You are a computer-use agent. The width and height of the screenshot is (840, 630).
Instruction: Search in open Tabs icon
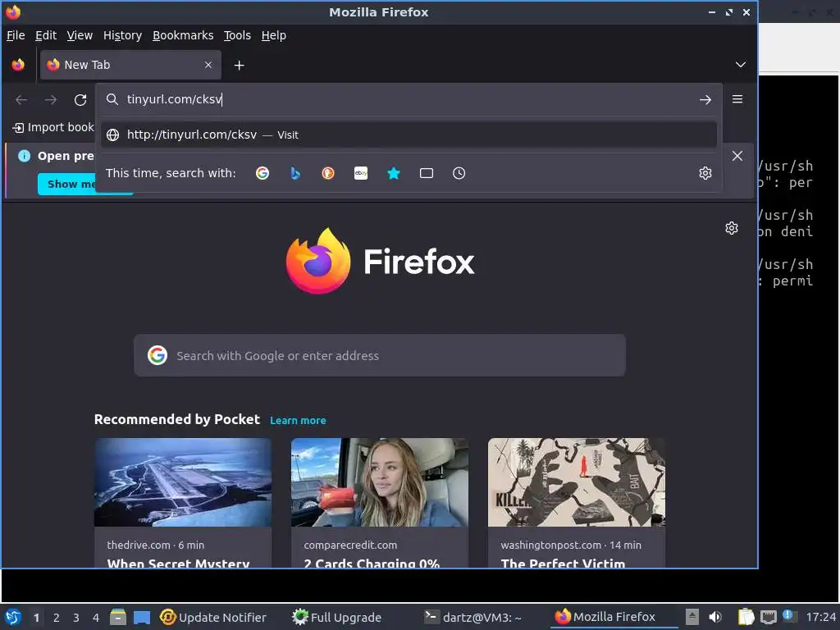coord(427,173)
